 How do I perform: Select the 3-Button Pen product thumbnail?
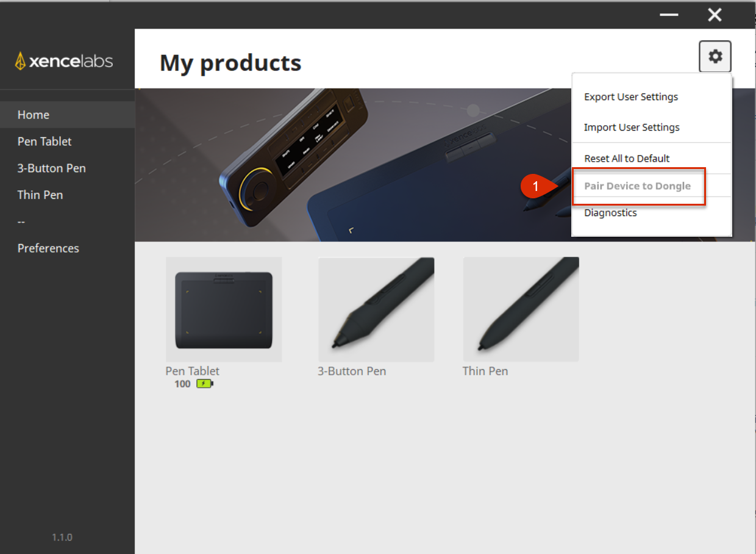click(376, 309)
